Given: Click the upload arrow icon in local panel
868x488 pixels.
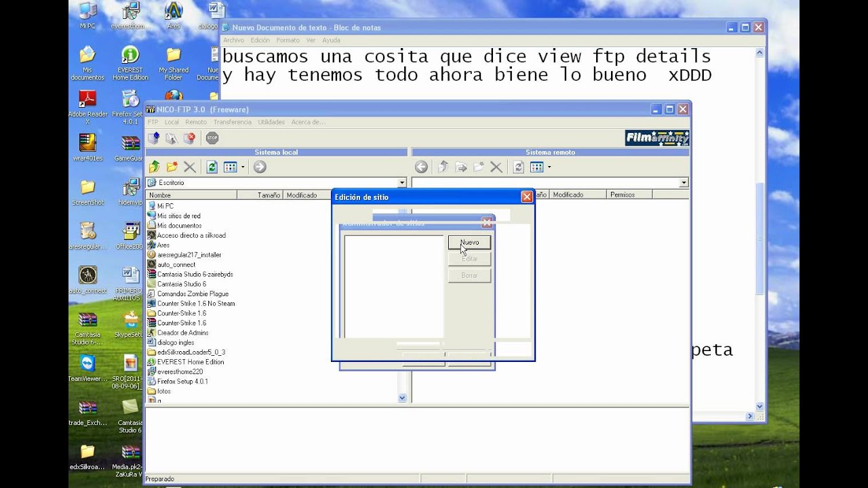Looking at the screenshot, I should tap(260, 167).
